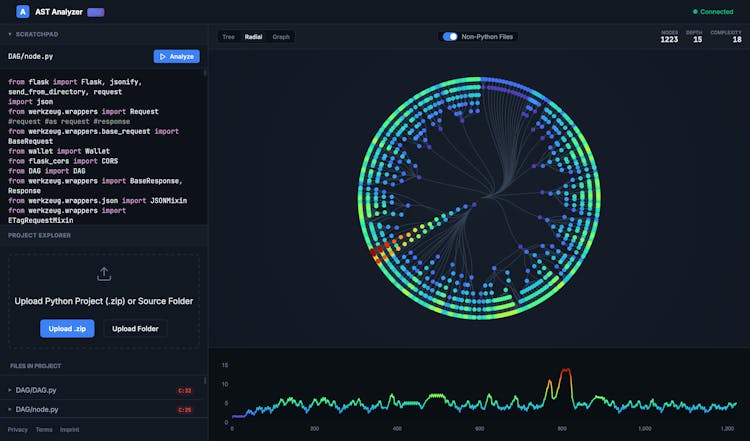The image size is (750, 441).
Task: Click the C:32 complexity badge for DAG/DAG.py
Action: pos(185,390)
